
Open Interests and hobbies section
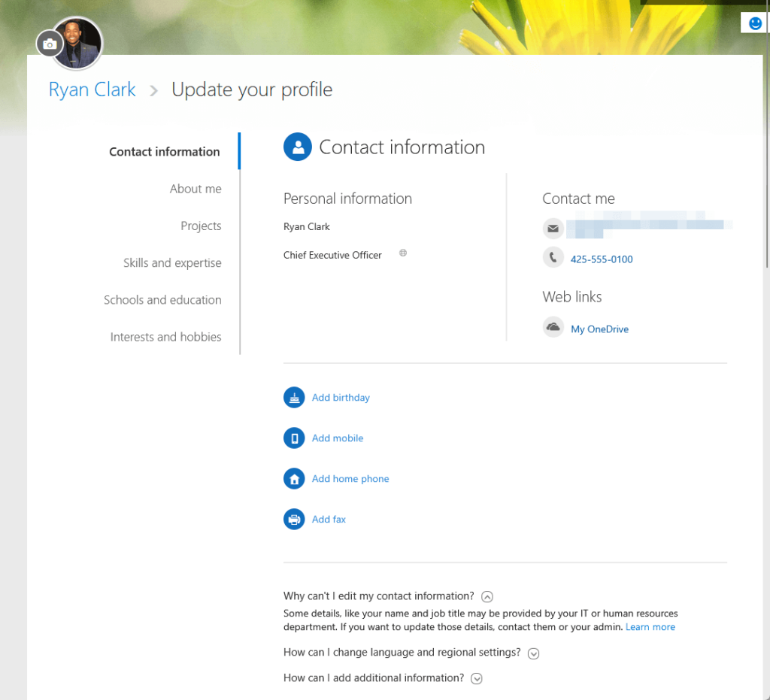(x=166, y=337)
